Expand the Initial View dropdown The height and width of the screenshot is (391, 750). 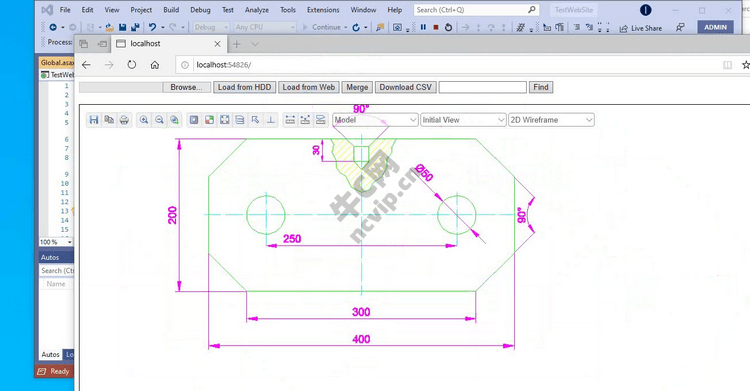[x=463, y=120]
